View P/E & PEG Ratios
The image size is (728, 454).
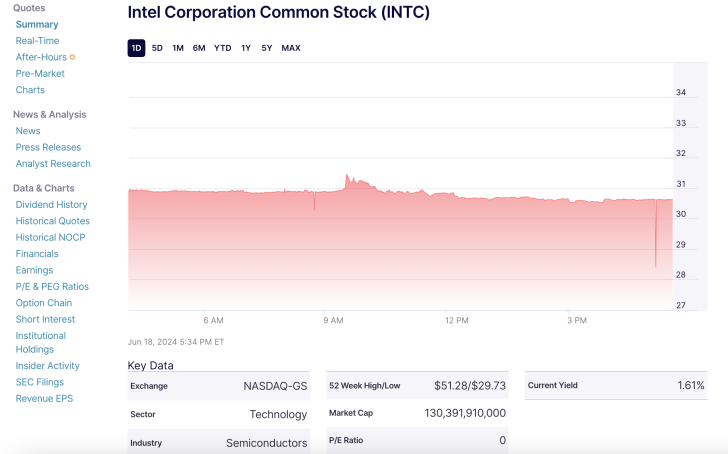[52, 286]
